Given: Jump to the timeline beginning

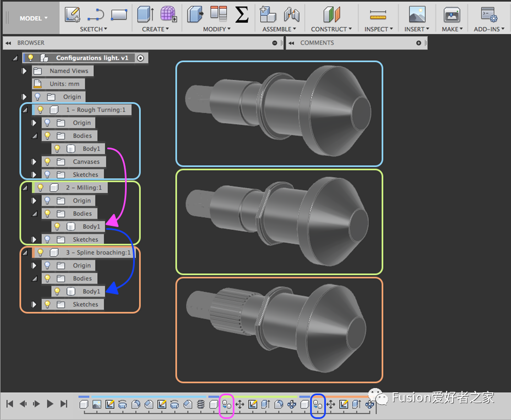Looking at the screenshot, I should pos(9,404).
